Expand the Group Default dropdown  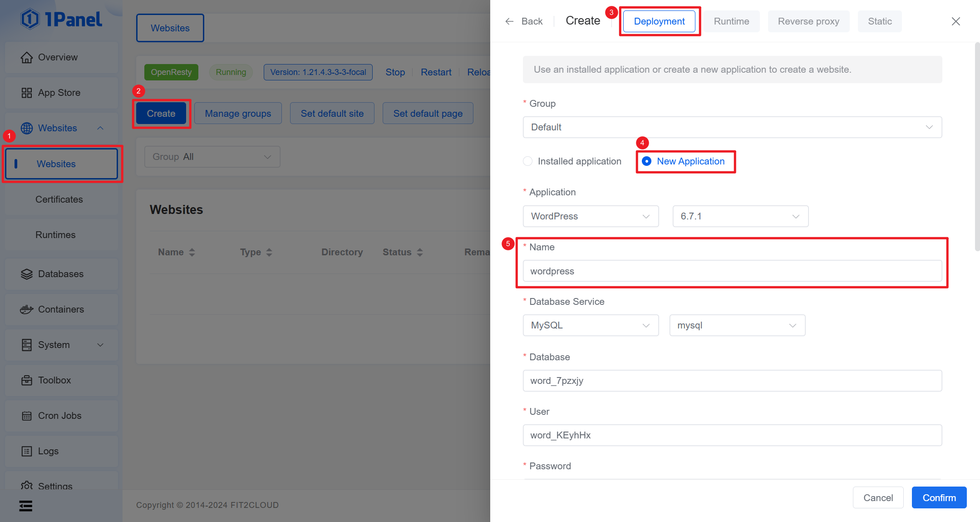pyautogui.click(x=732, y=127)
